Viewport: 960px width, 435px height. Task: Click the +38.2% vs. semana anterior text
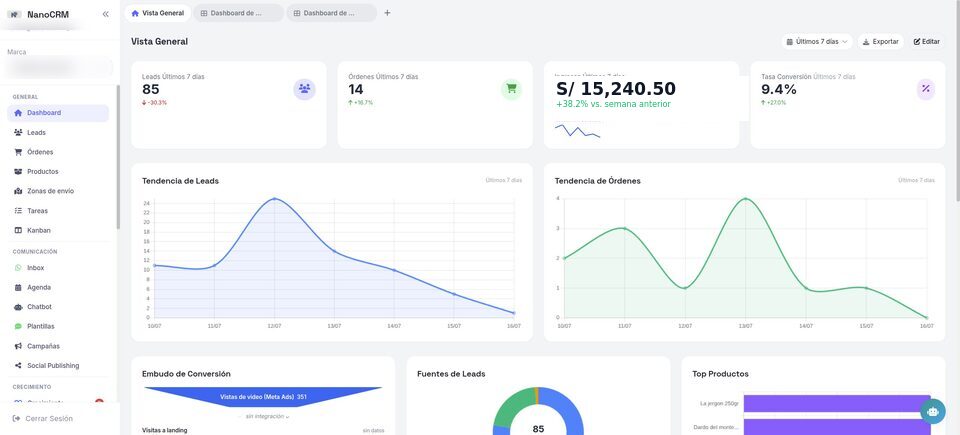(x=613, y=104)
